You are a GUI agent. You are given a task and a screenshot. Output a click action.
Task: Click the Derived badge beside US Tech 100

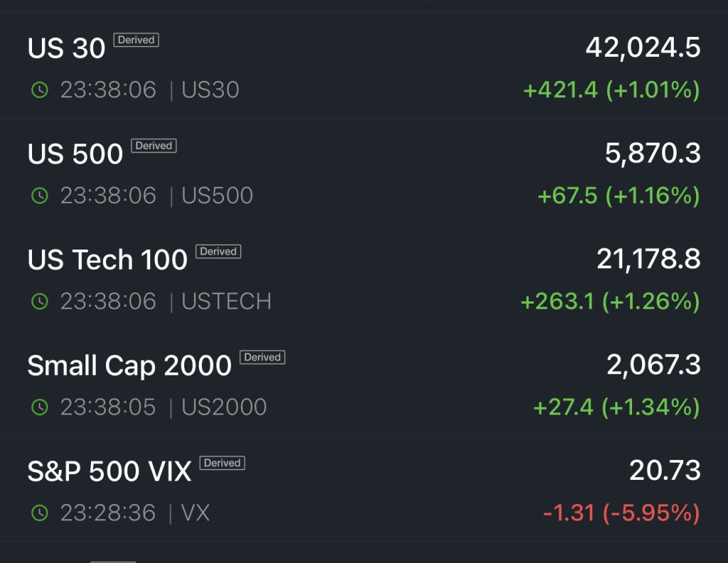(218, 252)
